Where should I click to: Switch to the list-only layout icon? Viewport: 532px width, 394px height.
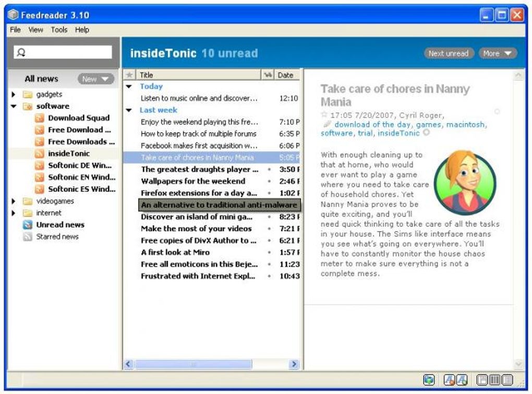pyautogui.click(x=507, y=380)
